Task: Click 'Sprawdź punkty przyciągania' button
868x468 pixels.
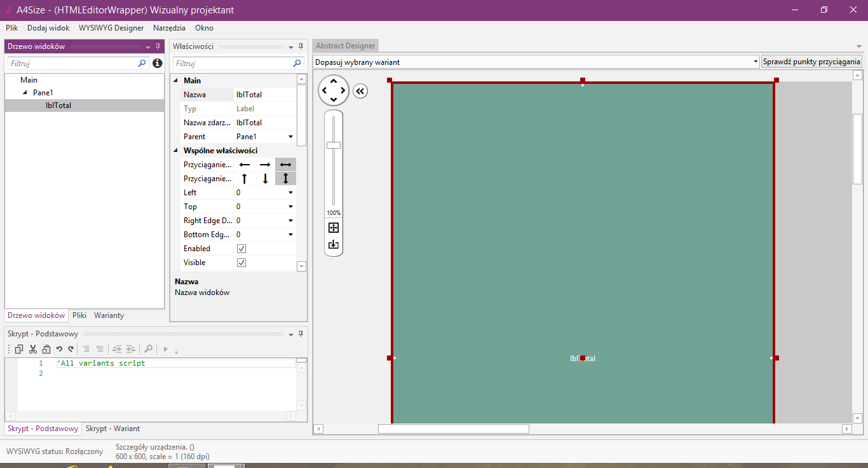Action: pyautogui.click(x=811, y=62)
